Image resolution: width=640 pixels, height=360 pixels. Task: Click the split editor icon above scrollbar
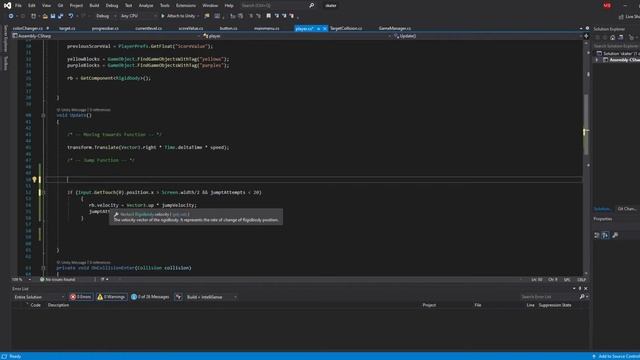pos(586,36)
